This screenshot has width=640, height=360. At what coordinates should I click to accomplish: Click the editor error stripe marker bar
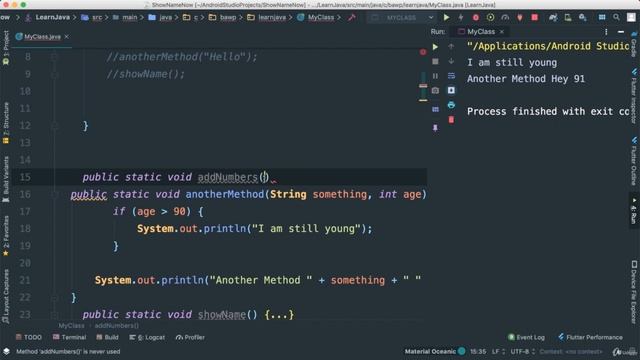[x=423, y=87]
